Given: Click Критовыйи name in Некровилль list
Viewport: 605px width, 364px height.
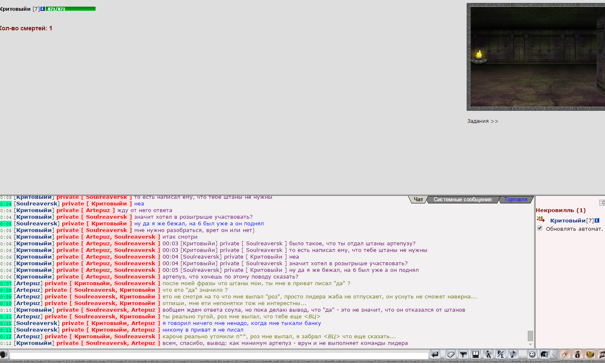Looking at the screenshot, I should click(568, 220).
